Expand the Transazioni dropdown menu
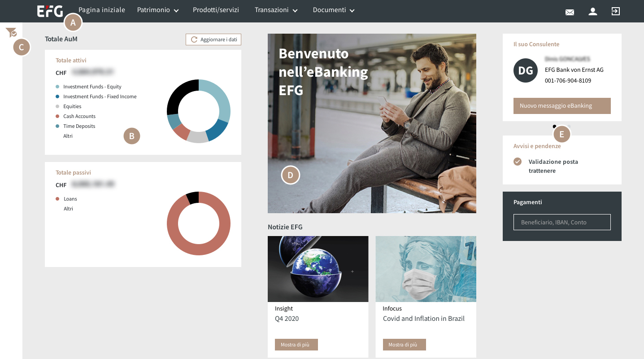Screen dimensions: 644x359 tap(276, 10)
